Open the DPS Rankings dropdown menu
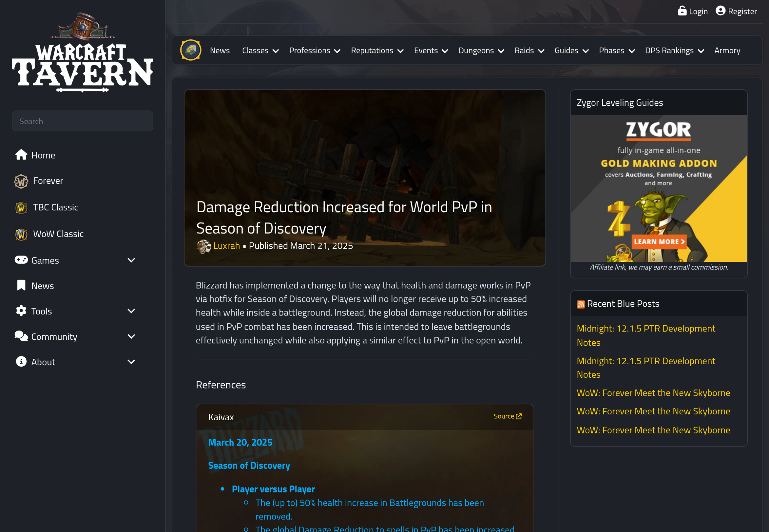Screen dimensions: 769x532 pyautogui.click(x=674, y=50)
